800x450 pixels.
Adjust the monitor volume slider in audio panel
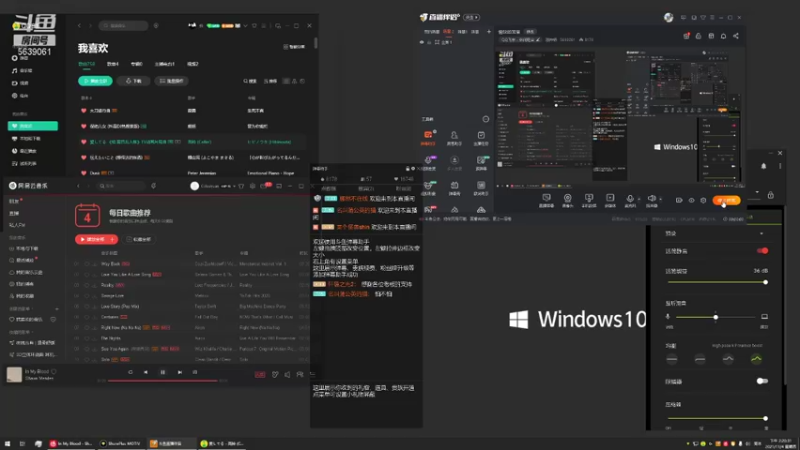tap(716, 317)
